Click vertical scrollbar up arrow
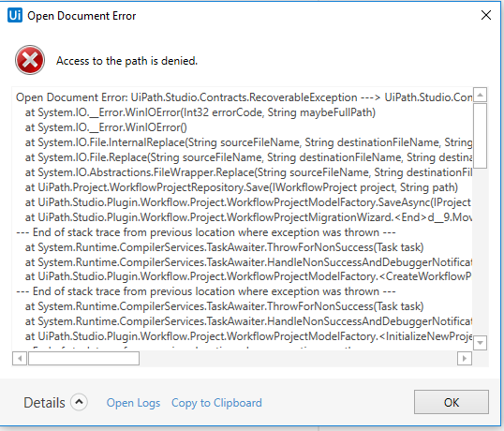The image size is (504, 431). tap(481, 95)
